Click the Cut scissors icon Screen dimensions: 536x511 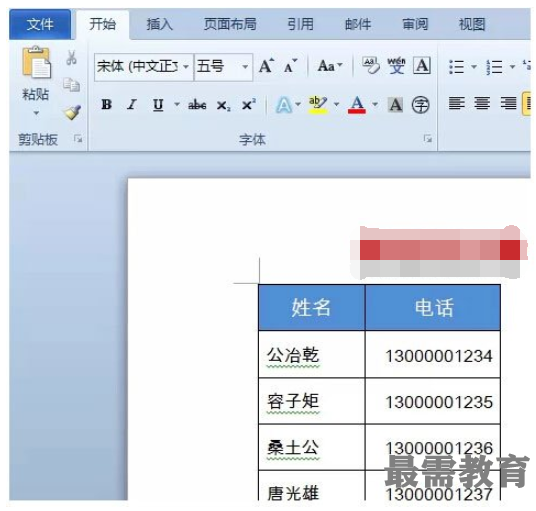point(71,57)
